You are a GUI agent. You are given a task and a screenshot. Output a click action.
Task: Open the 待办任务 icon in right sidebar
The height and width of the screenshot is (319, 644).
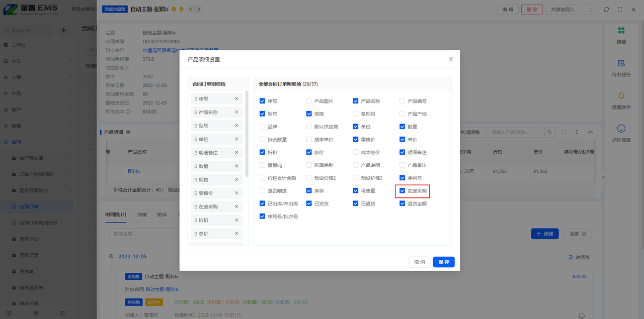tap(621, 63)
